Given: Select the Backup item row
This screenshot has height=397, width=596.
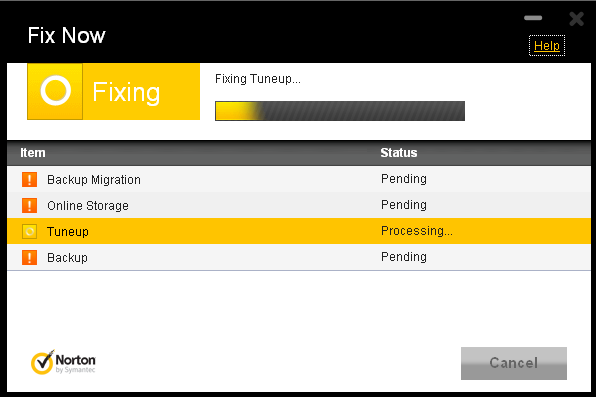Looking at the screenshot, I should point(299,257).
